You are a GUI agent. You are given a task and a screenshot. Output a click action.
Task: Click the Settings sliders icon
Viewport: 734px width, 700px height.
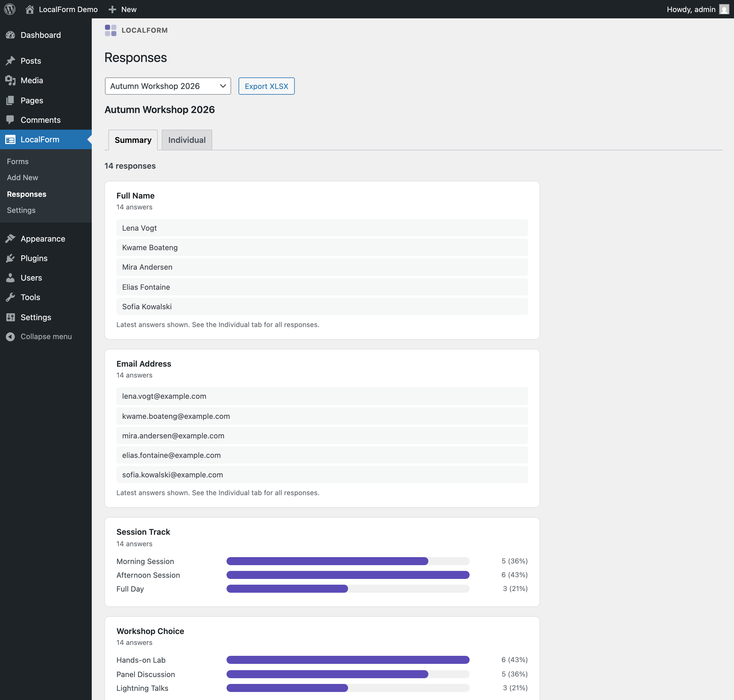tap(10, 317)
